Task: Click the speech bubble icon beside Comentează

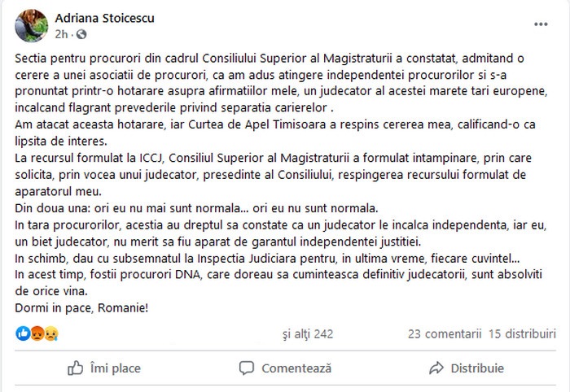Action: (247, 368)
